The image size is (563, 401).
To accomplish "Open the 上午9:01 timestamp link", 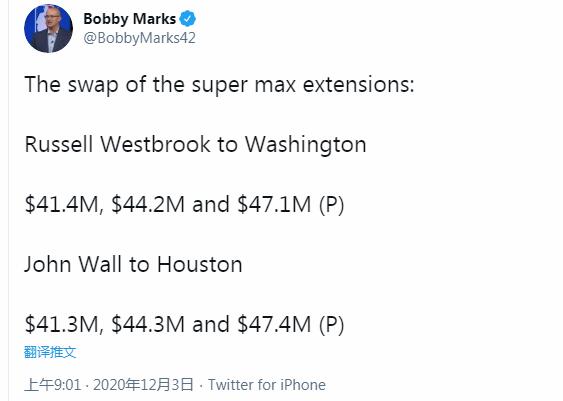I will tap(53, 385).
